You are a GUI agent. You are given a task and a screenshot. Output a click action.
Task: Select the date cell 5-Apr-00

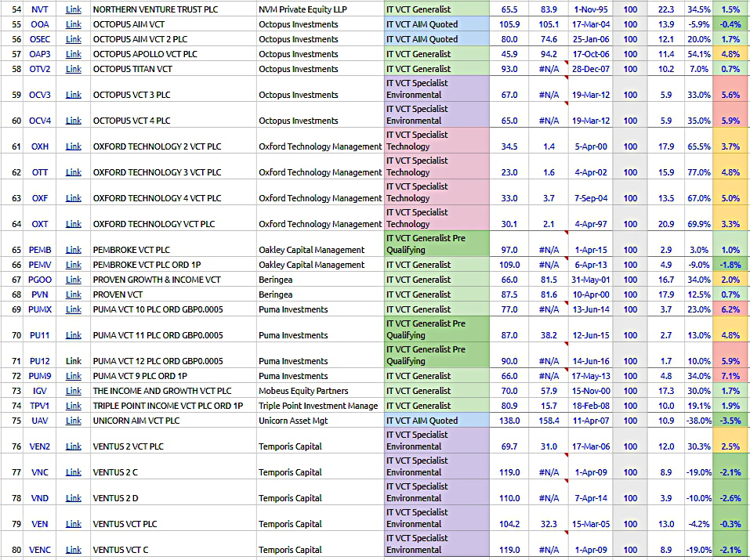[x=591, y=141]
